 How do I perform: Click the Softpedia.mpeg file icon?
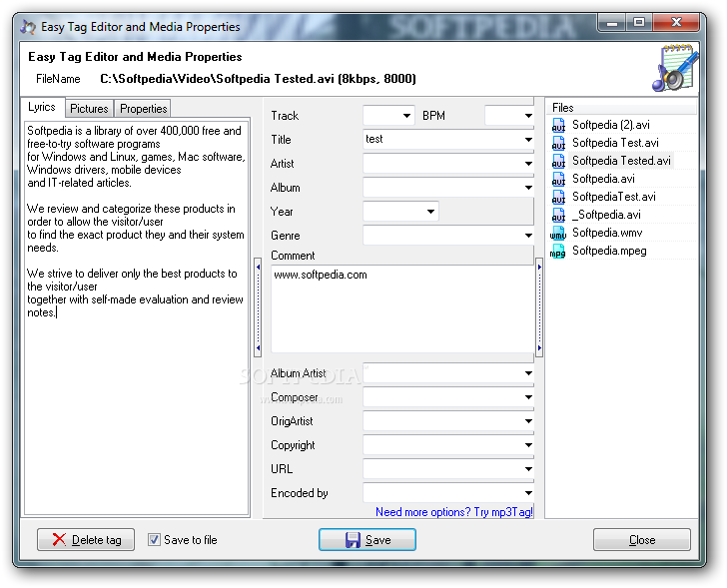(558, 252)
